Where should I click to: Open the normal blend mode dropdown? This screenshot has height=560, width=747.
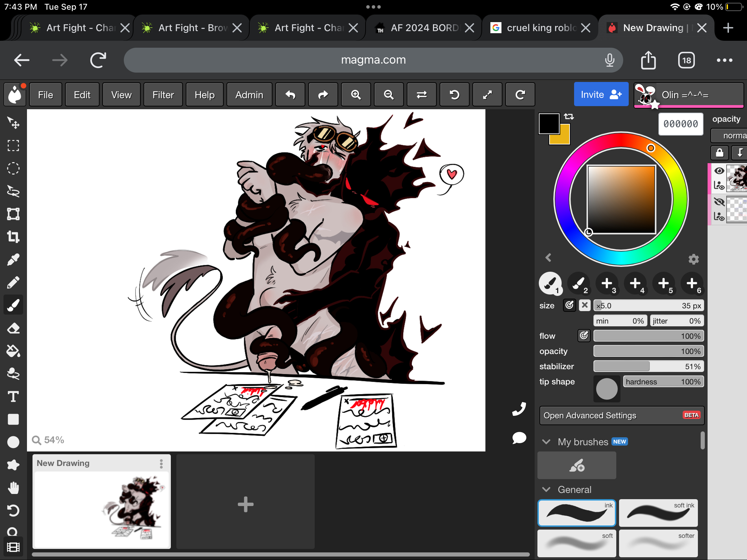(730, 136)
